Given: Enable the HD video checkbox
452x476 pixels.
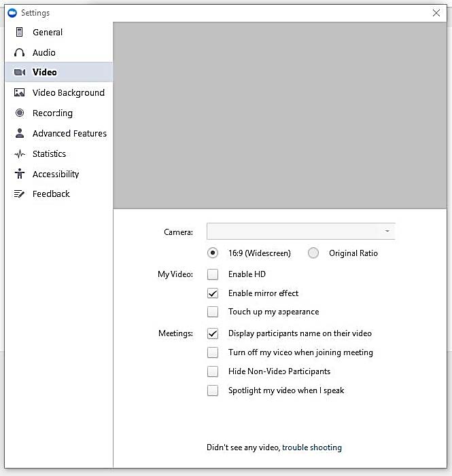Looking at the screenshot, I should [x=213, y=274].
